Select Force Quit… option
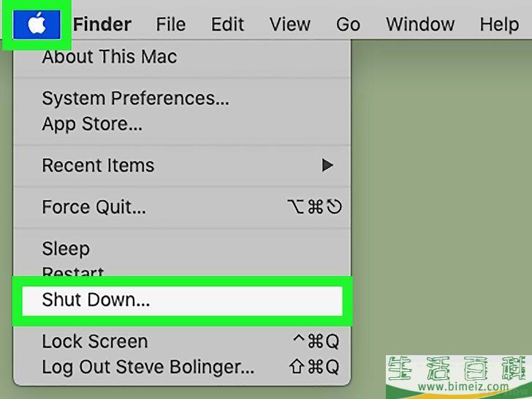 [182, 207]
